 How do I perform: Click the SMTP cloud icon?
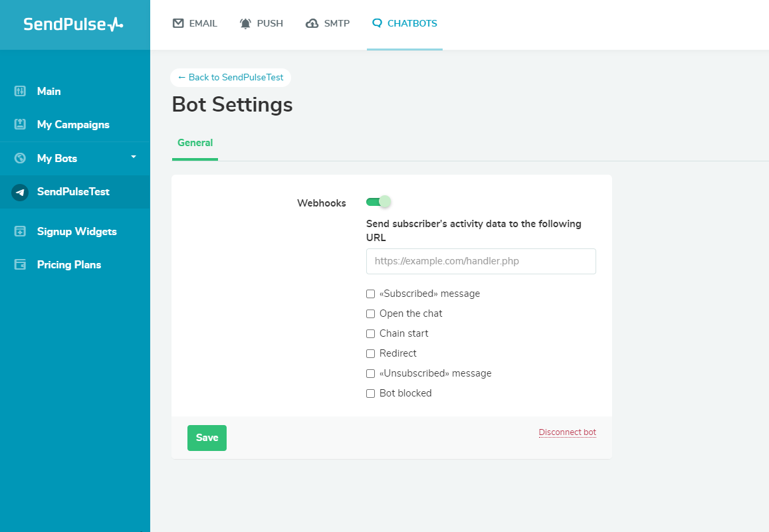pos(312,23)
